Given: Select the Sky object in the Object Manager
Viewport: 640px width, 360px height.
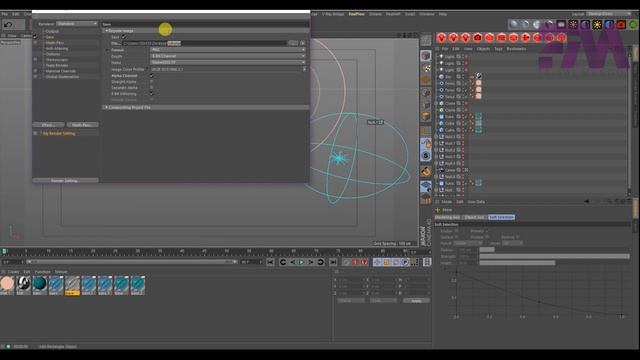Looking at the screenshot, I should [x=448, y=76].
